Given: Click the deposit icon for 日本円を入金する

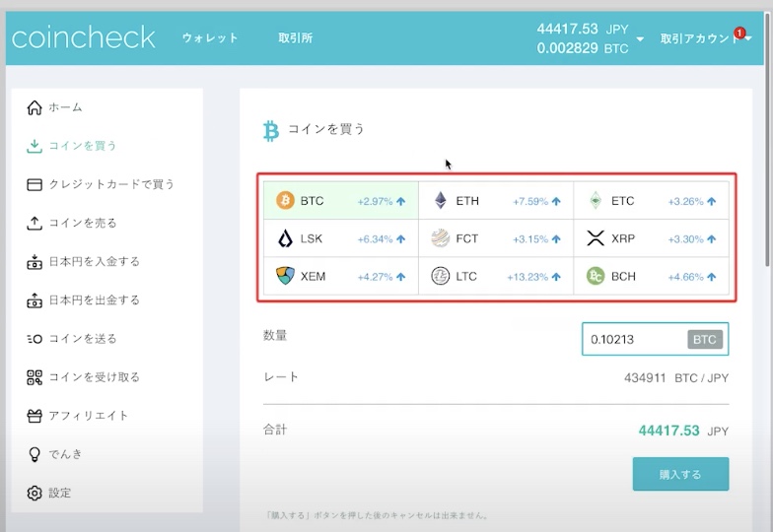Looking at the screenshot, I should (35, 262).
